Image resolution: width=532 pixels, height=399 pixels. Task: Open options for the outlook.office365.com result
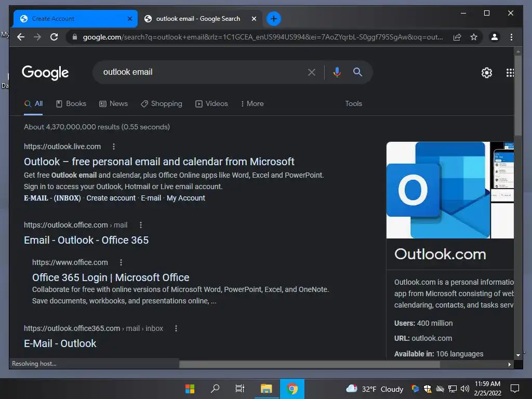pos(176,328)
